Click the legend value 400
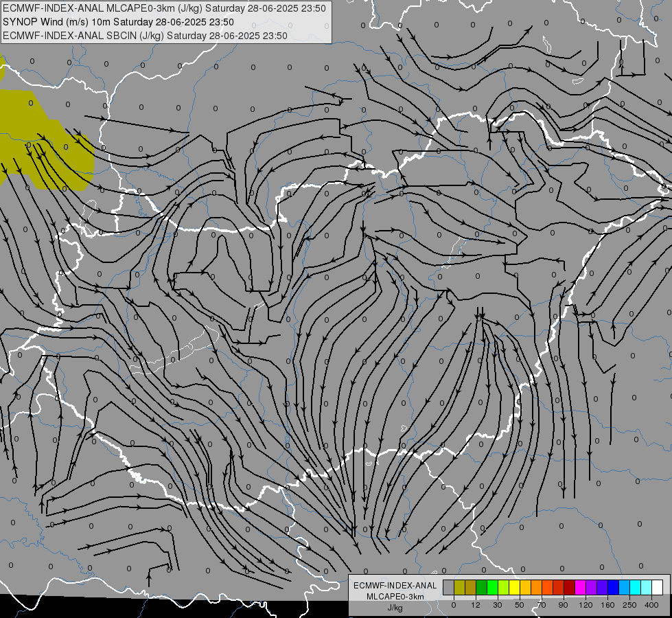The image size is (672, 618). pyautogui.click(x=651, y=605)
